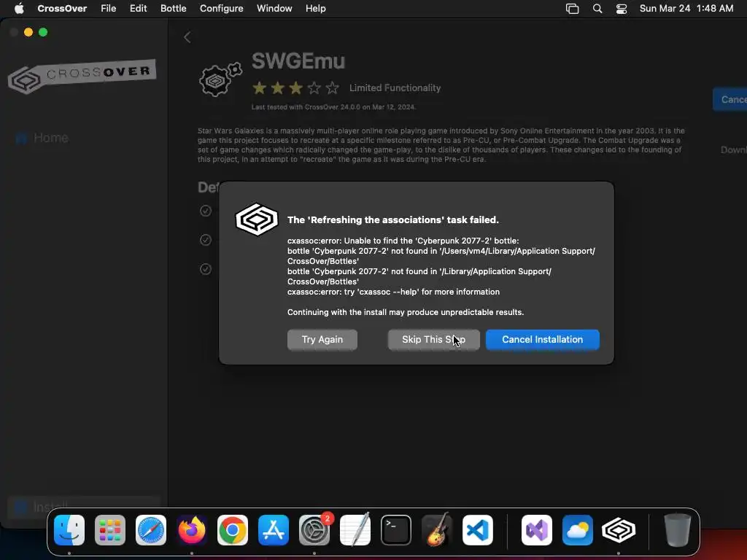The height and width of the screenshot is (560, 747).
Task: Open the Window menu
Action: tap(274, 8)
